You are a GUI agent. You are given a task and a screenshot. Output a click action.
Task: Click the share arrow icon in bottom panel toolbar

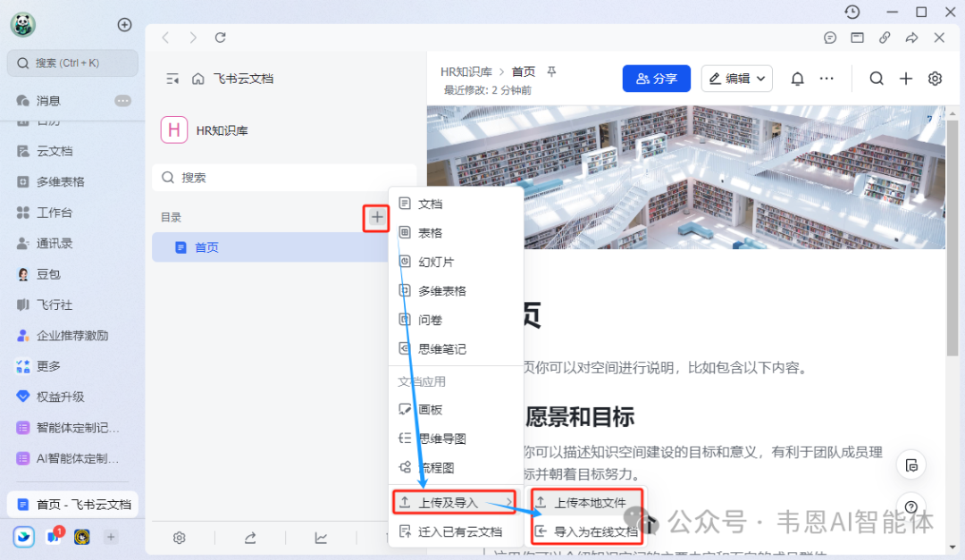[x=250, y=538]
